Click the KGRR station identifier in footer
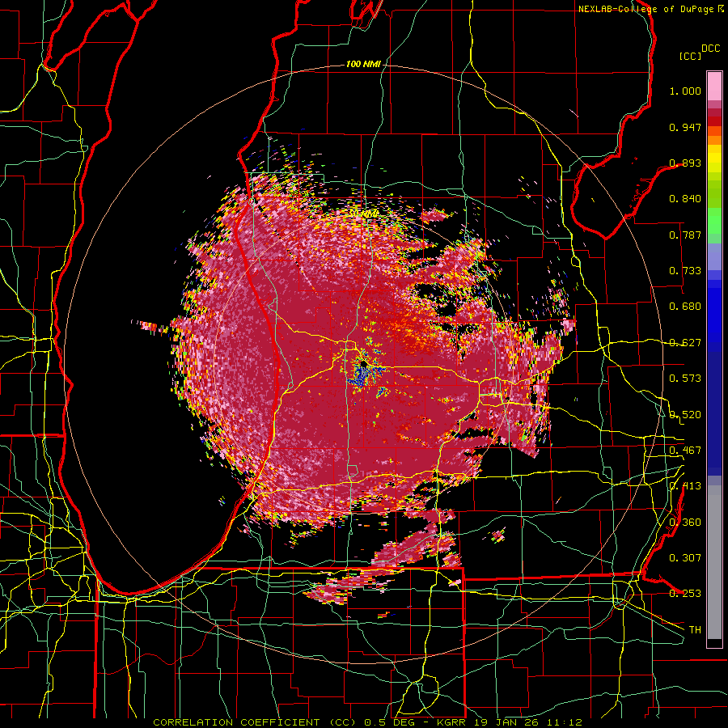This screenshot has width=728, height=728. coord(453,722)
